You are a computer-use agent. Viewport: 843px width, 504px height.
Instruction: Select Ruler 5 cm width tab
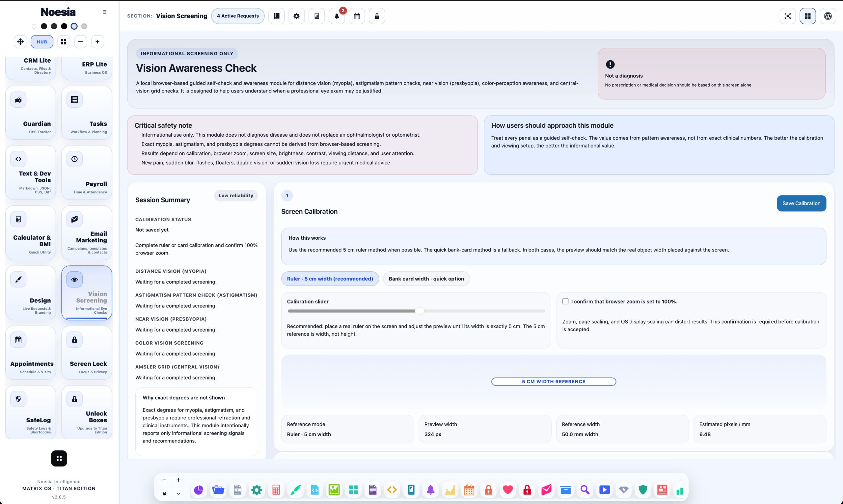click(x=330, y=279)
